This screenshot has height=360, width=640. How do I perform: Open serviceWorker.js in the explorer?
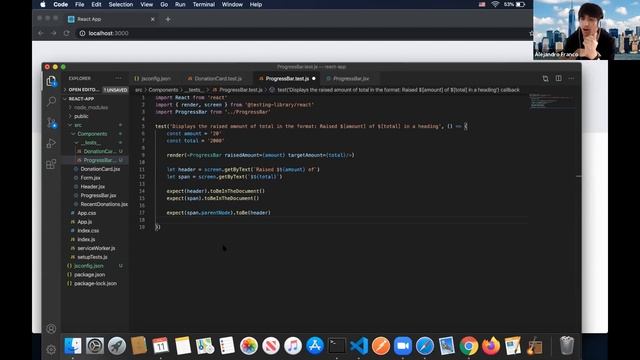coord(96,248)
